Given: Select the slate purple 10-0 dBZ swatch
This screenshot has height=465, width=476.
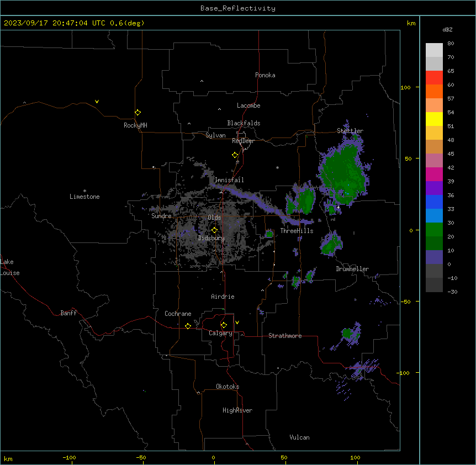Looking at the screenshot, I should point(434,257).
